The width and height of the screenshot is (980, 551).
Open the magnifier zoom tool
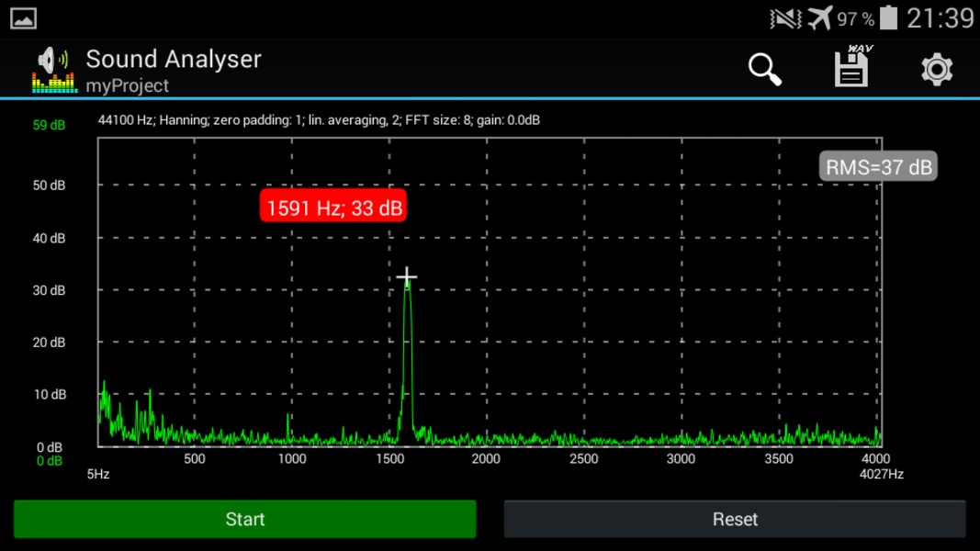pyautogui.click(x=765, y=69)
